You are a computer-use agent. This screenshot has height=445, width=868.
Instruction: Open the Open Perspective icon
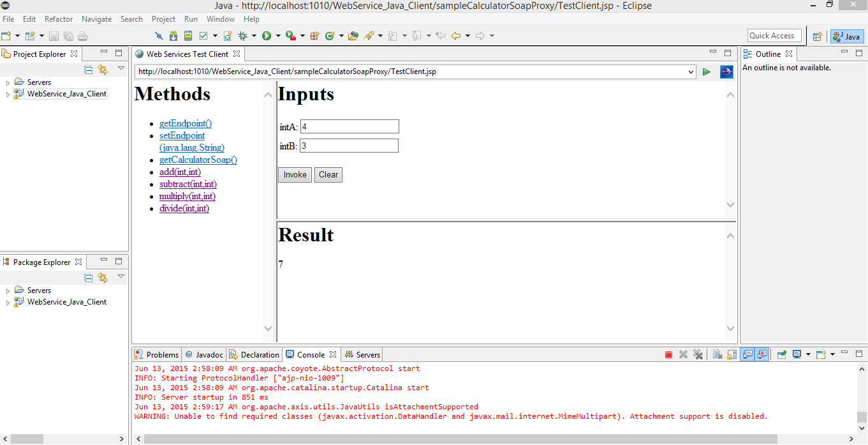(818, 36)
